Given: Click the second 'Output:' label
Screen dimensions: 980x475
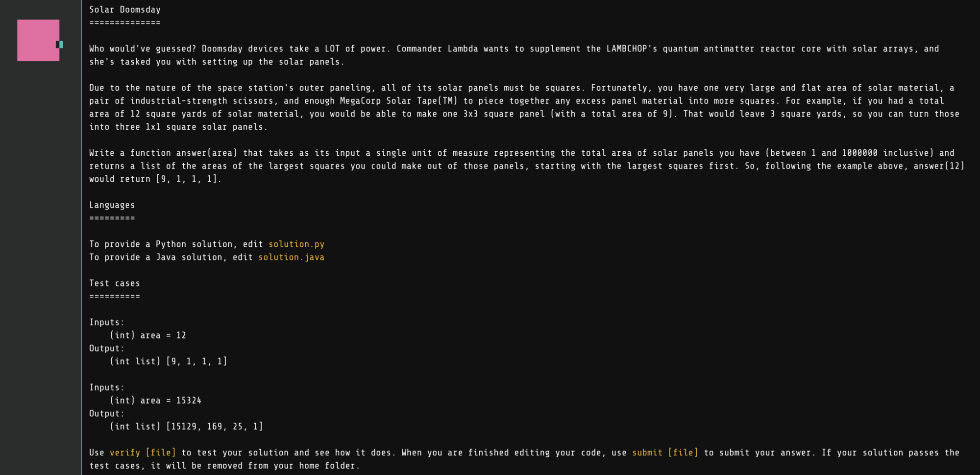Looking at the screenshot, I should pos(106,414).
